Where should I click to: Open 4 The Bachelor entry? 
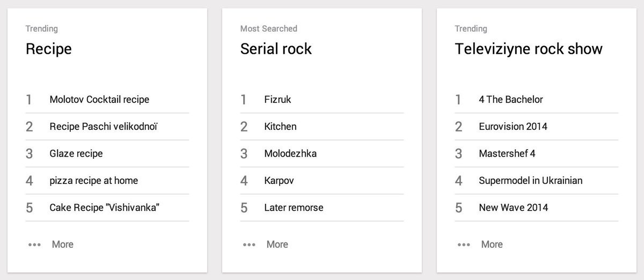510,100
